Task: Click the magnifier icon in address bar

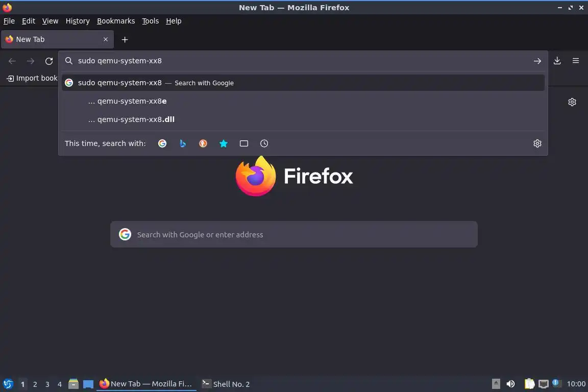Action: pos(68,61)
